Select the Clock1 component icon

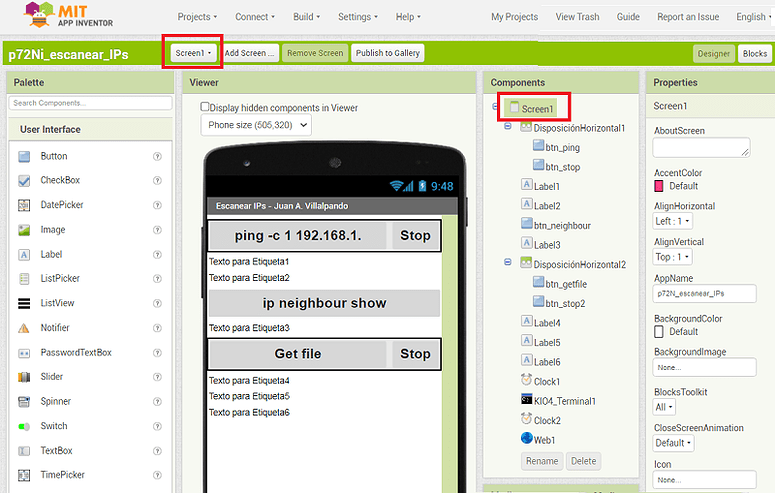pos(526,380)
